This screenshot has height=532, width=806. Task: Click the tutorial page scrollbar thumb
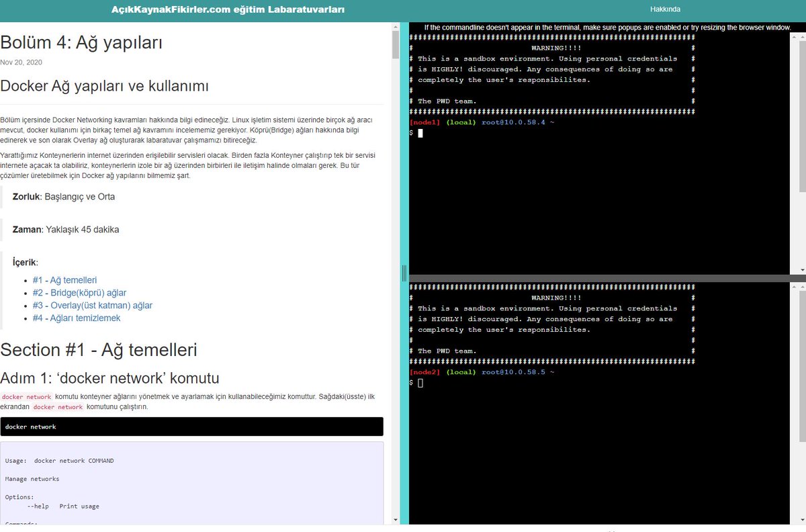point(396,44)
